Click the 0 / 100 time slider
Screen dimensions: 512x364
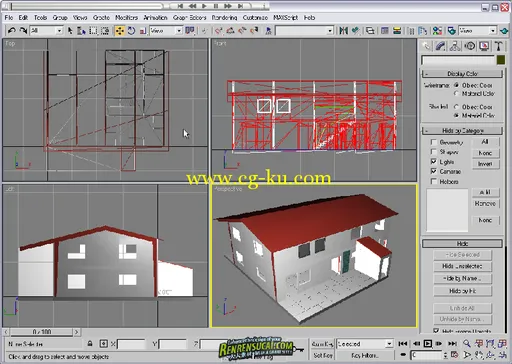click(x=42, y=332)
